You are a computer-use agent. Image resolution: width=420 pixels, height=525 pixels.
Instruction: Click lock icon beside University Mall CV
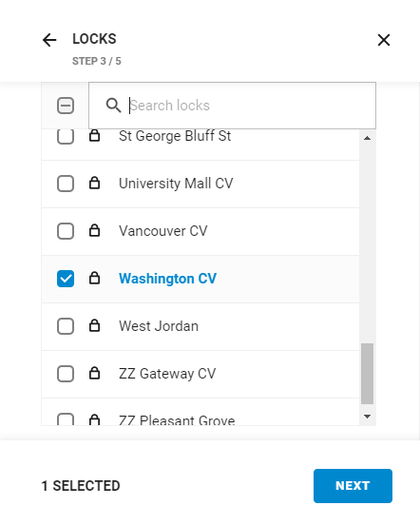pyautogui.click(x=95, y=184)
